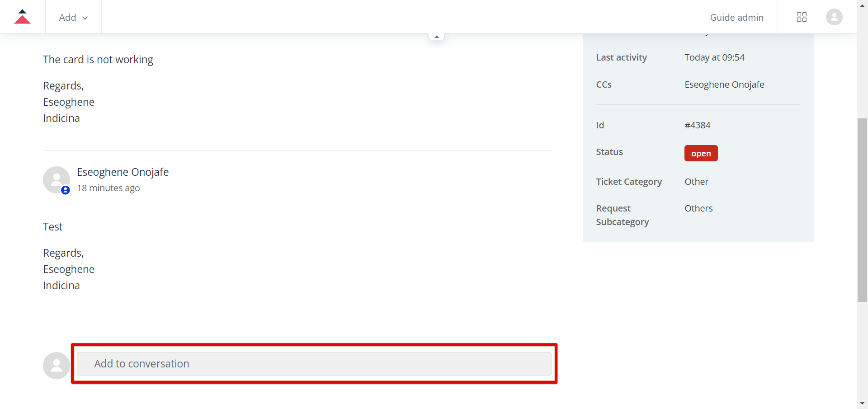Click Eseoghene Onojafe's comment avatar
Image resolution: width=868 pixels, height=409 pixels.
(57, 180)
